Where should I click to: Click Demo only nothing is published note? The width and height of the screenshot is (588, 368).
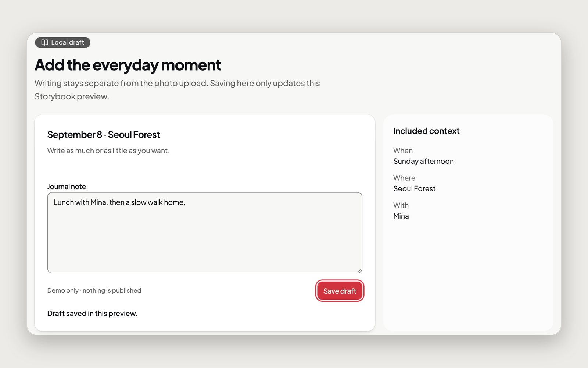(94, 290)
